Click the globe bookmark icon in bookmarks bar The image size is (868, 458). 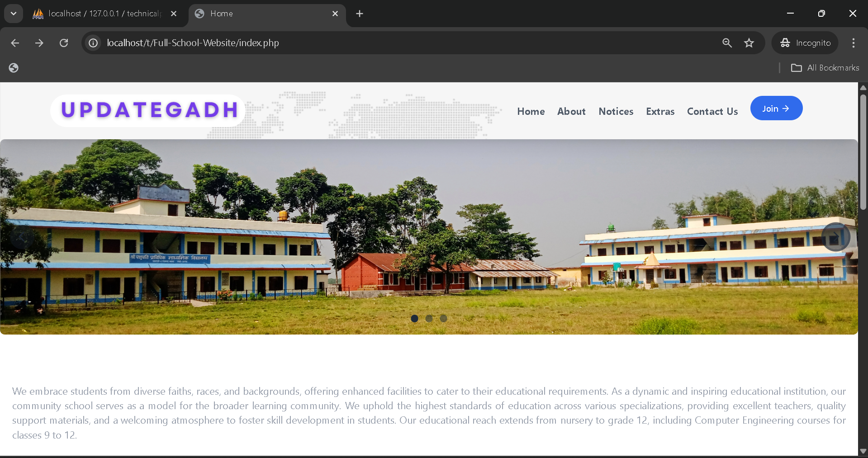pyautogui.click(x=14, y=68)
